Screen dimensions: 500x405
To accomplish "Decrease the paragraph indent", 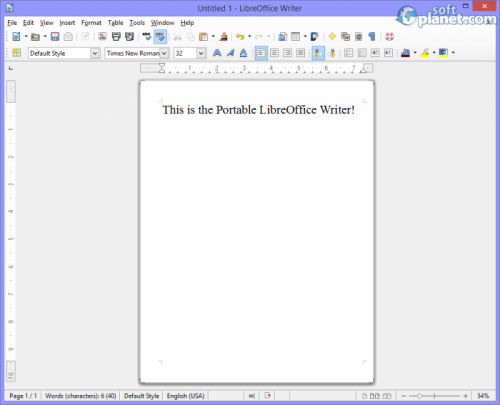I will click(375, 53).
